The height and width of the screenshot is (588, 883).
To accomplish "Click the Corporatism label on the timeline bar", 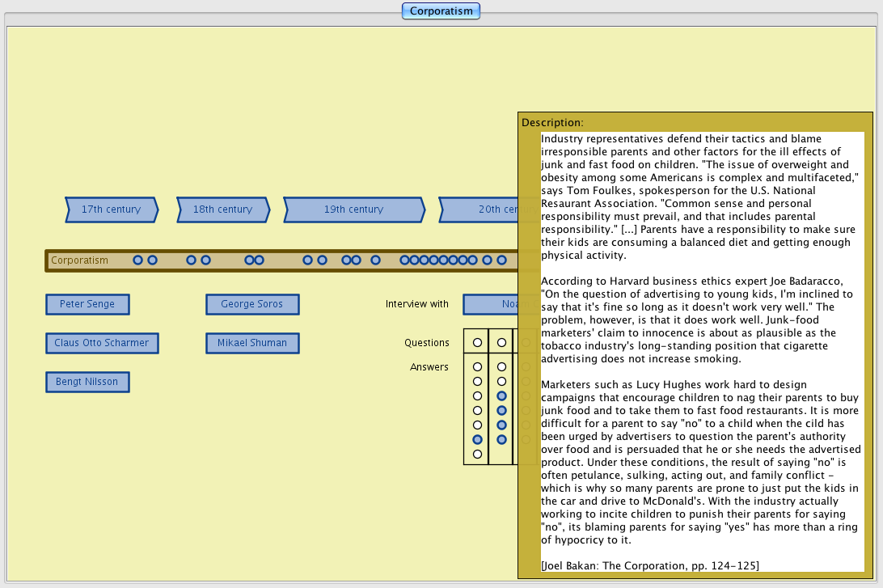I will [79, 260].
